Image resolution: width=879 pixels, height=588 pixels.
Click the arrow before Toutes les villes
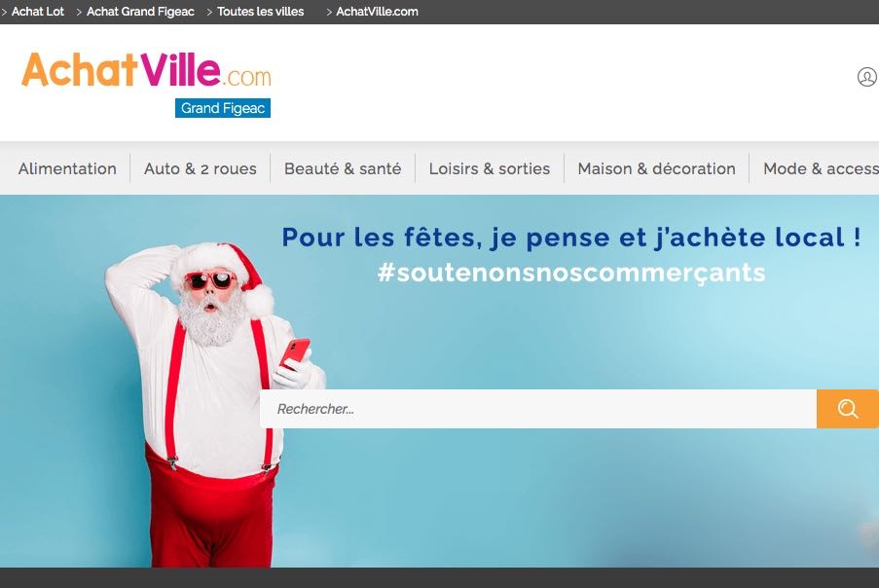209,12
